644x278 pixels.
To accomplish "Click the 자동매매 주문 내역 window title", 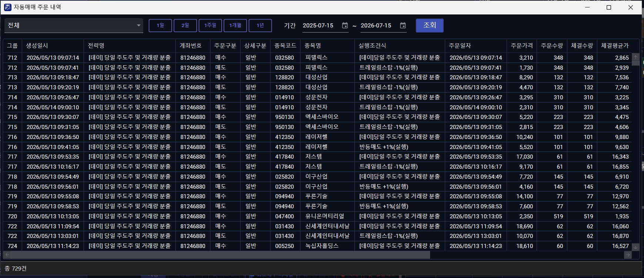I will 37,7.
